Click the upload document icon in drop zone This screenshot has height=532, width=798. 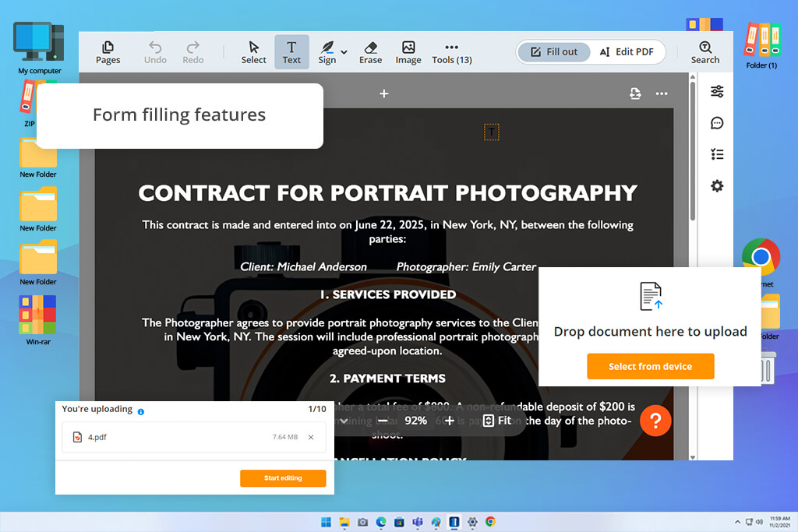(651, 296)
